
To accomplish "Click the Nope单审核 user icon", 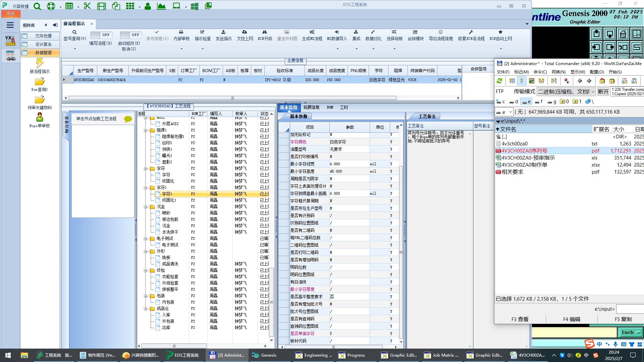I will 40,117.
